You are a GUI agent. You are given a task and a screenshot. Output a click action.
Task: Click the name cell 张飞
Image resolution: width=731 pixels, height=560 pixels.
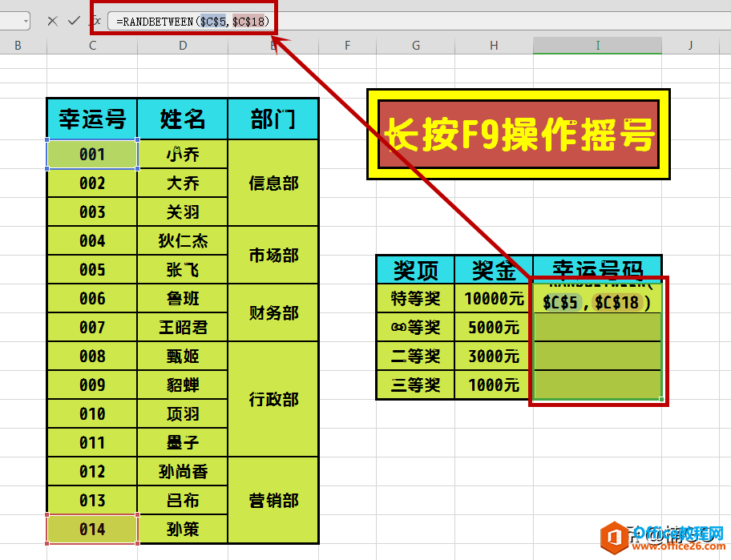(183, 270)
